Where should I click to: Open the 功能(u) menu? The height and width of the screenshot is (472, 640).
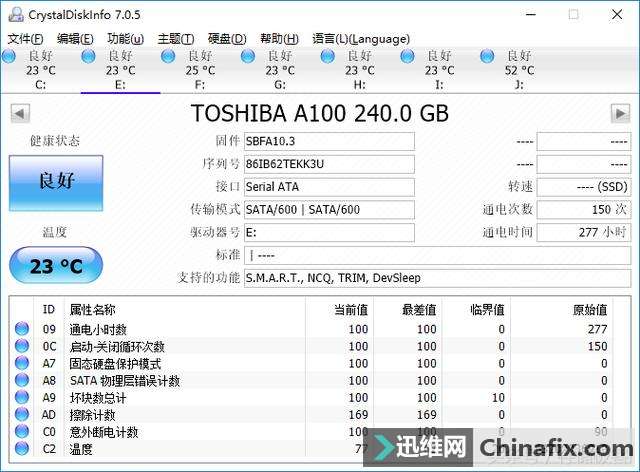125,39
